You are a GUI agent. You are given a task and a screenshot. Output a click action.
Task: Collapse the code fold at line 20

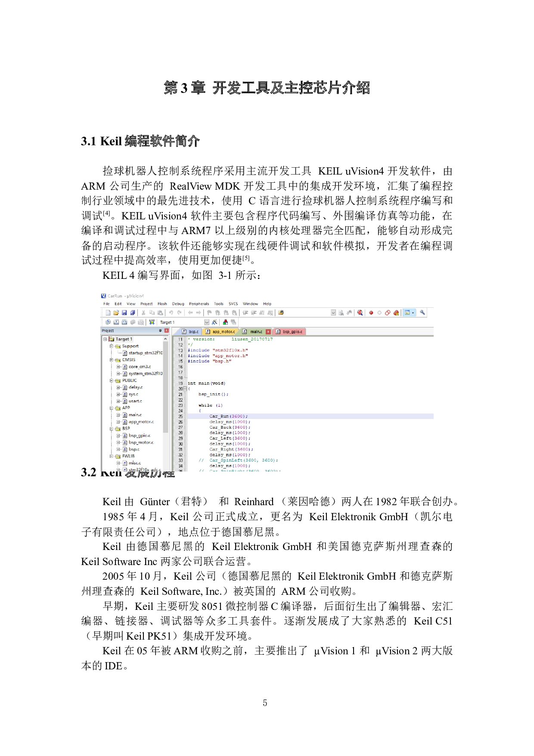click(185, 389)
